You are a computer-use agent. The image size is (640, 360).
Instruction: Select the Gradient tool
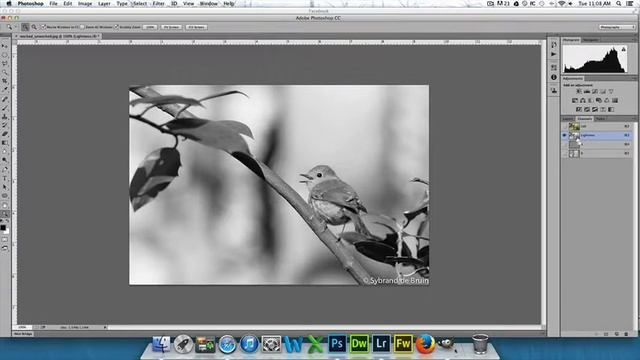[5, 143]
